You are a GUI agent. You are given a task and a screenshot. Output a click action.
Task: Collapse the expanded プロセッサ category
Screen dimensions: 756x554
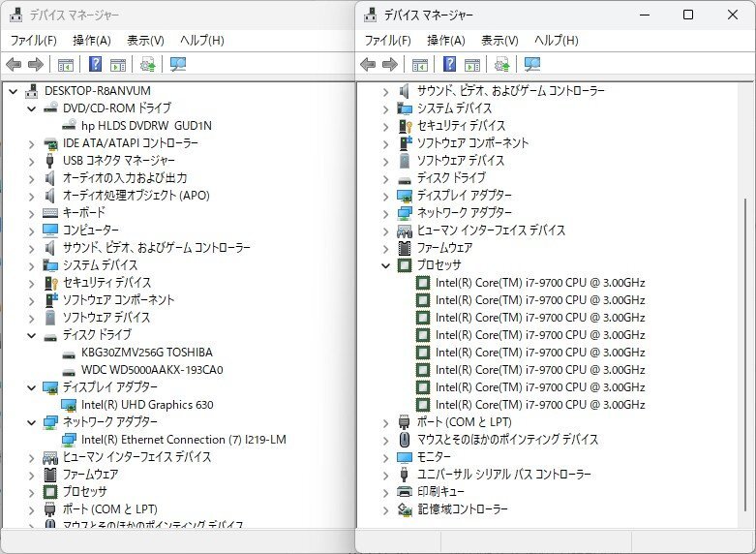click(x=386, y=265)
